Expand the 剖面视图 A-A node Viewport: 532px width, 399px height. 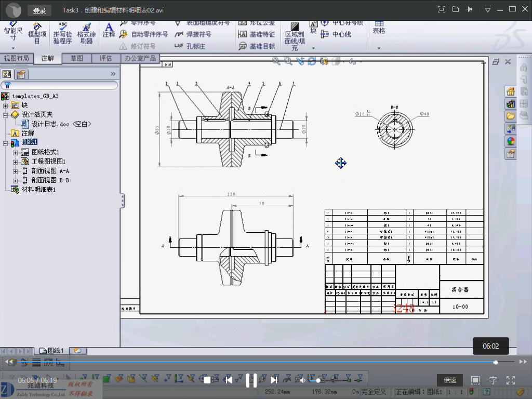[15, 171]
